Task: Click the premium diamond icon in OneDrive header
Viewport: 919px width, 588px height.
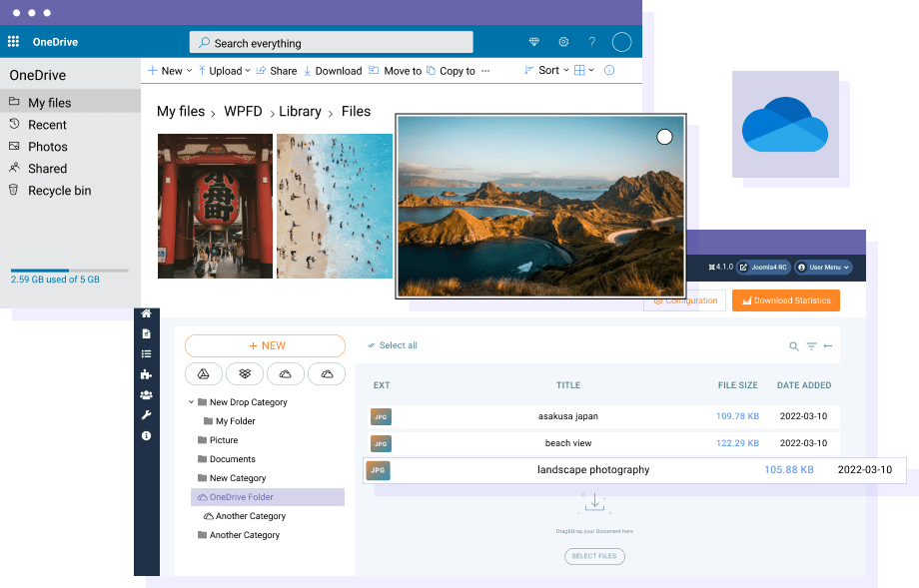Action: pyautogui.click(x=533, y=42)
